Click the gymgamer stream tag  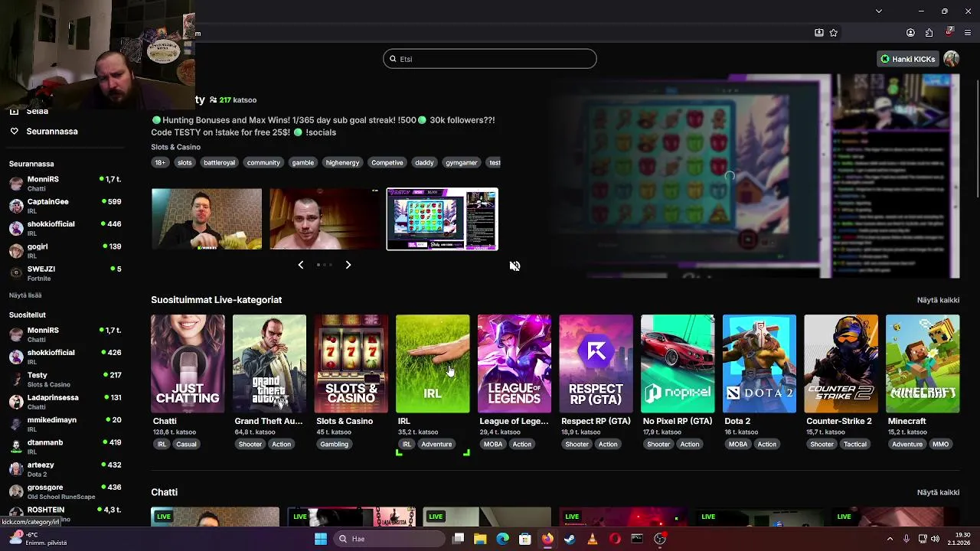pyautogui.click(x=462, y=162)
